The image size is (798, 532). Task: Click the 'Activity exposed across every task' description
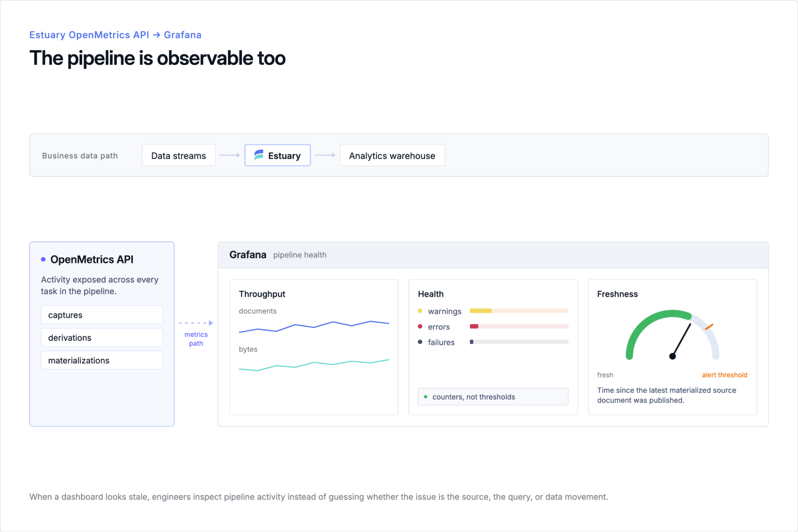click(100, 285)
